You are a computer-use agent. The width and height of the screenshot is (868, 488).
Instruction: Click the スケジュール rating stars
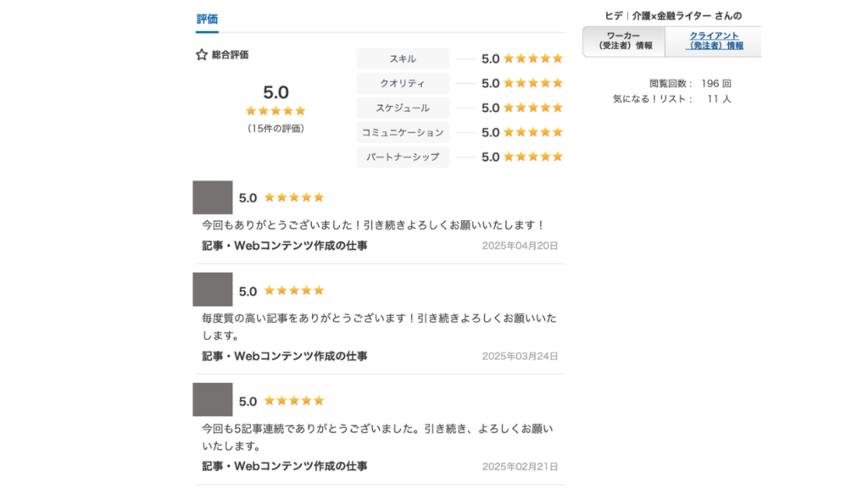pos(533,108)
